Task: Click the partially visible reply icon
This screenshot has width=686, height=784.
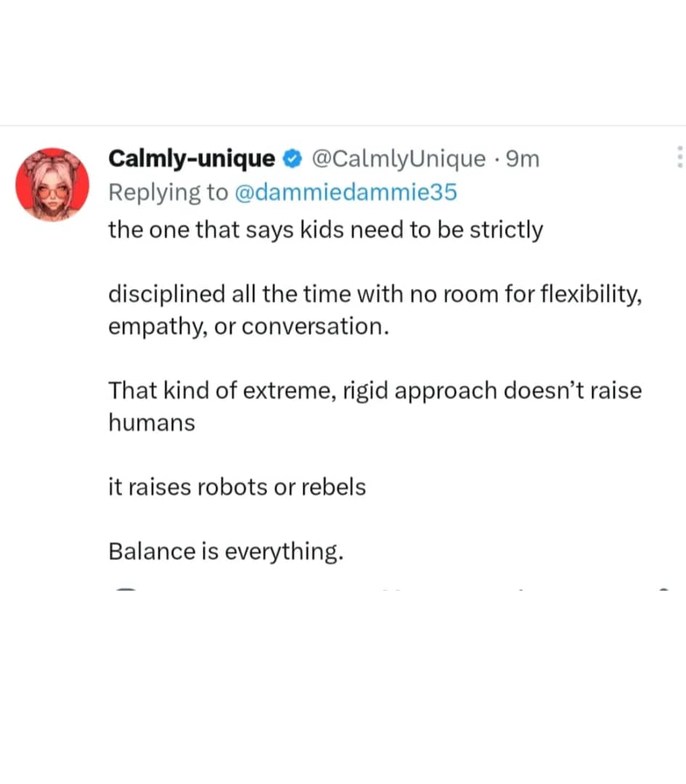Action: [126, 589]
